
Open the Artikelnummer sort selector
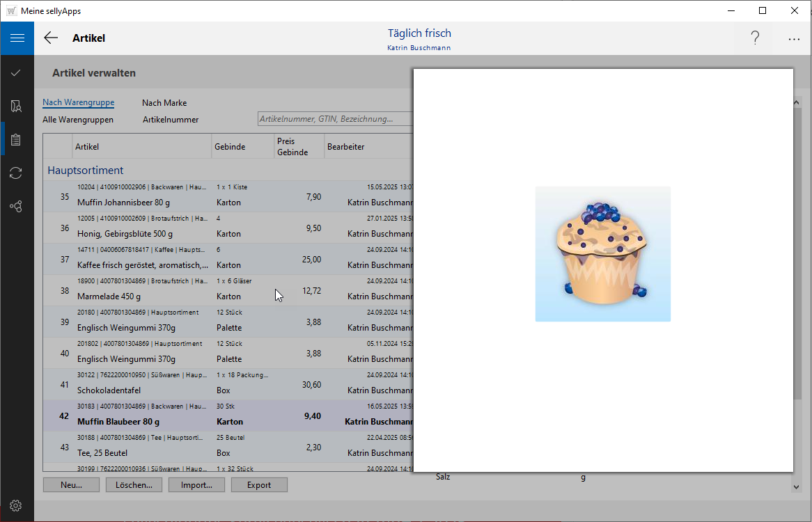pos(171,120)
